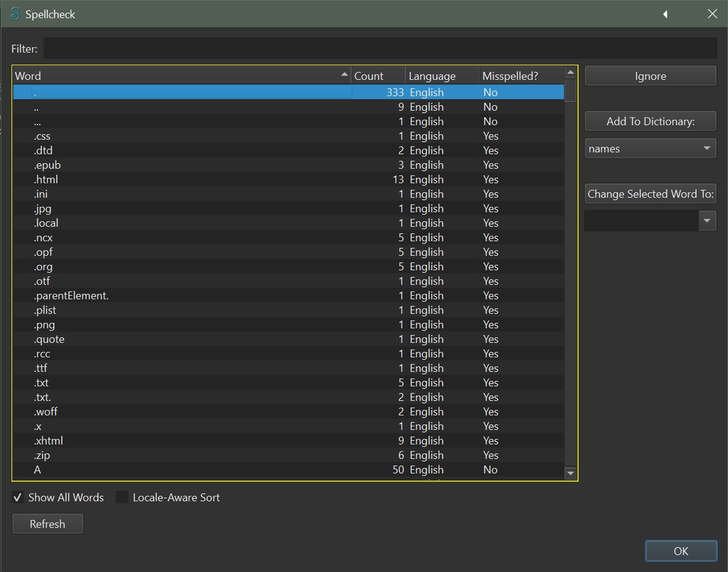Select the '.org' word row
This screenshot has height=572, width=728.
(289, 267)
